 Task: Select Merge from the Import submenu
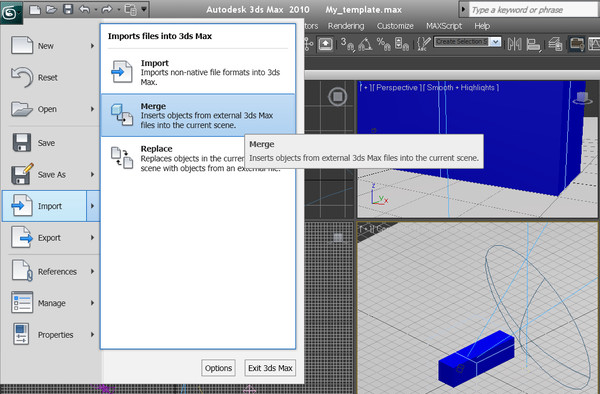point(198,115)
